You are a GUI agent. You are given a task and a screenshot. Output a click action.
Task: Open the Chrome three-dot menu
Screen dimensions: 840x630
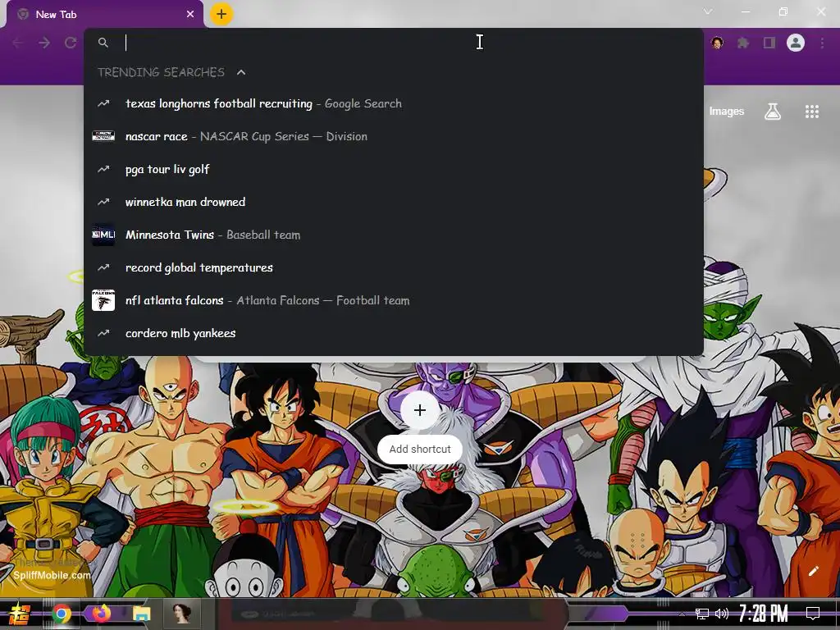point(822,43)
